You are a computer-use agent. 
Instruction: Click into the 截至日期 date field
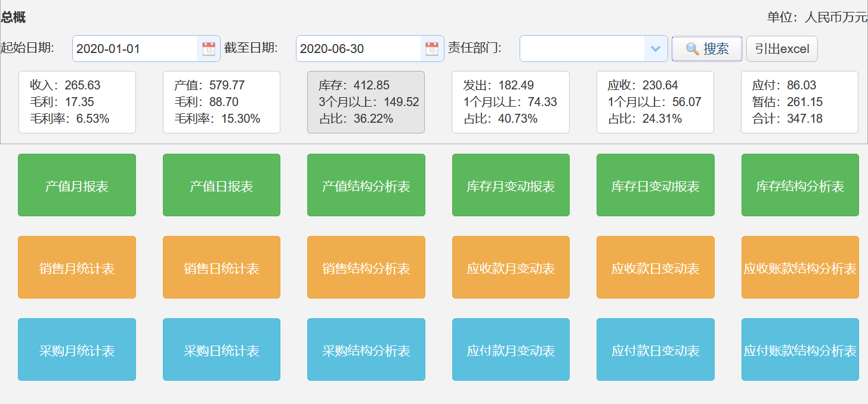(x=359, y=49)
